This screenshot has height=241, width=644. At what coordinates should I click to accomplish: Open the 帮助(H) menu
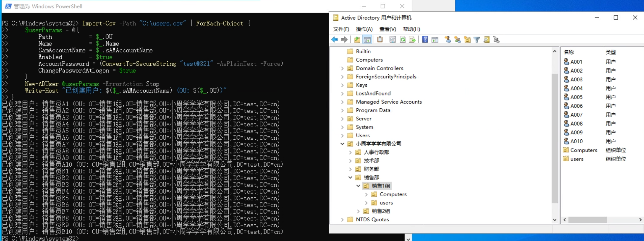coord(411,29)
